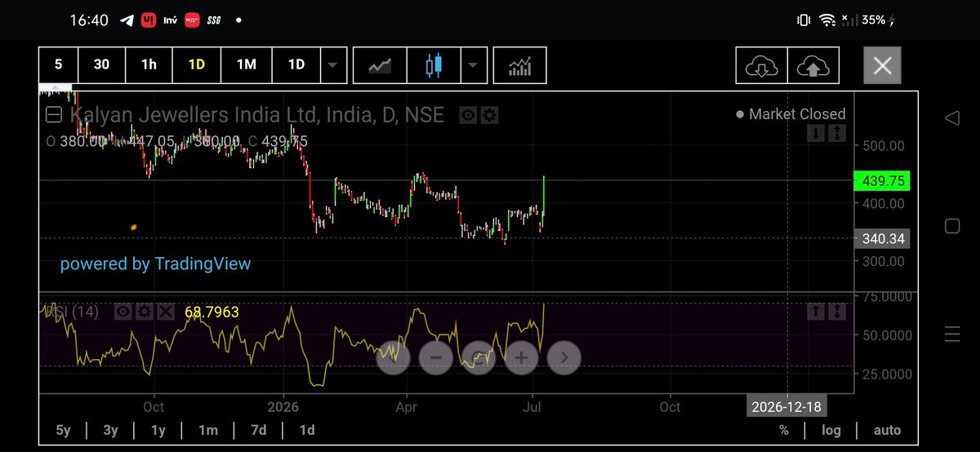Select the 5-minute interval button

(x=58, y=64)
